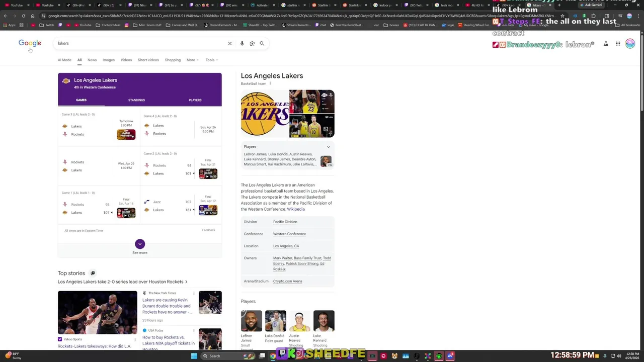644x362 pixels.
Task: Open the Google account avatar
Action: click(x=630, y=44)
